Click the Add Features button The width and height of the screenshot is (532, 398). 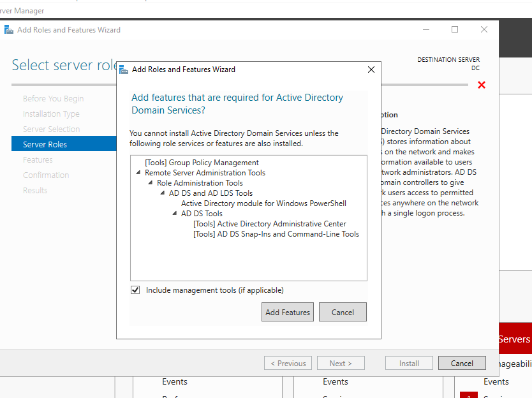[x=288, y=312]
